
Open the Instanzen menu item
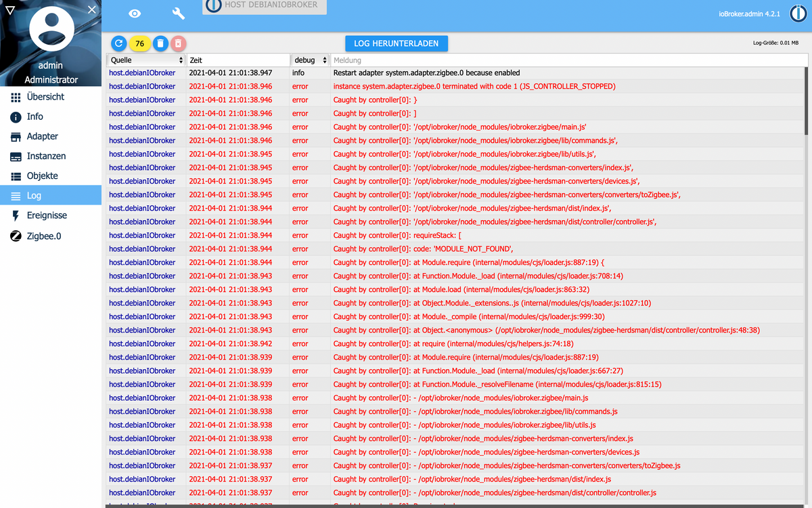(x=51, y=156)
